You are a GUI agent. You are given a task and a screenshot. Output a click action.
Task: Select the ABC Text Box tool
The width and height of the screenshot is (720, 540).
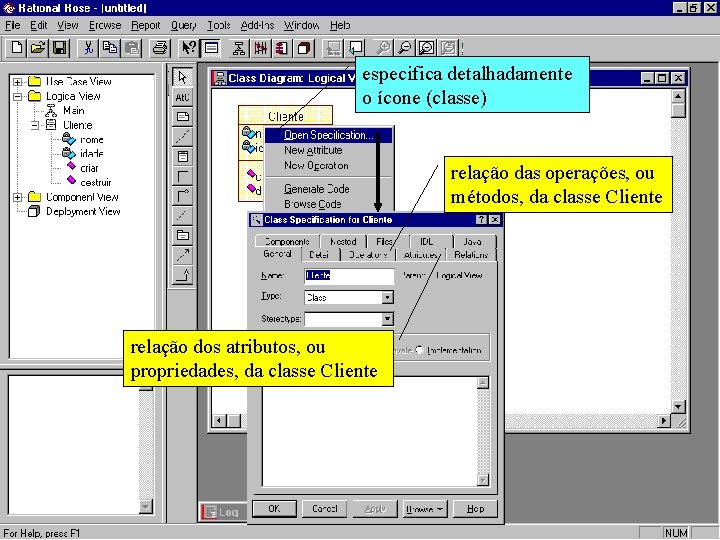tap(182, 97)
